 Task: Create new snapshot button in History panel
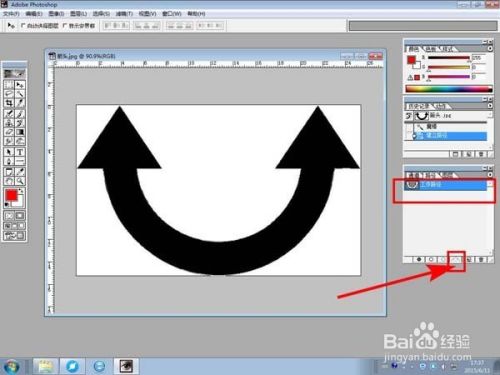[468, 154]
